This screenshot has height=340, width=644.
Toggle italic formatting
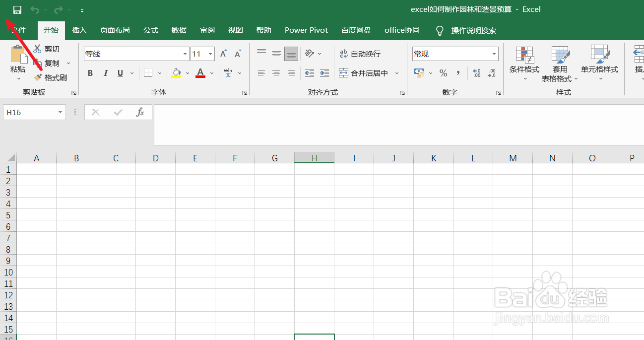tap(105, 73)
